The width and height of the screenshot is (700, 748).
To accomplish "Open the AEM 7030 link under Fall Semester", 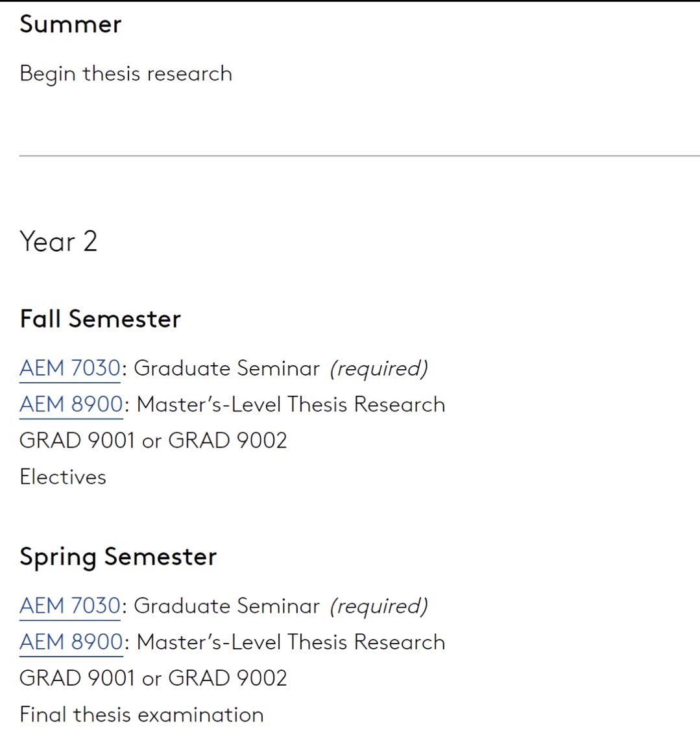I will 70,368.
